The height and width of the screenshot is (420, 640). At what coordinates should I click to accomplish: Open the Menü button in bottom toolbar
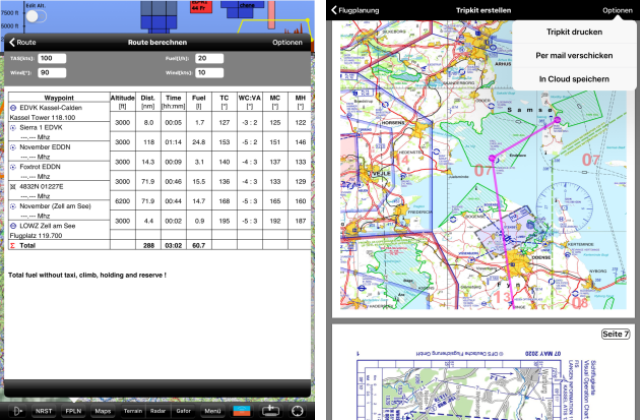(x=212, y=411)
